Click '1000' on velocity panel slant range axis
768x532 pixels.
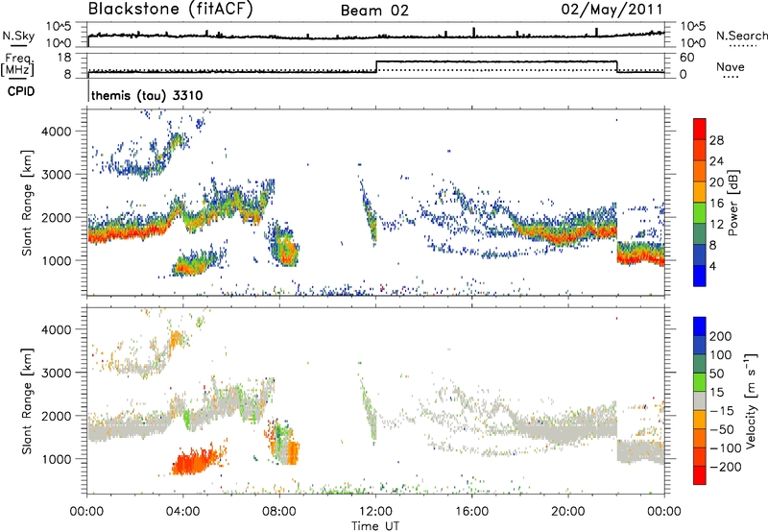pos(57,459)
